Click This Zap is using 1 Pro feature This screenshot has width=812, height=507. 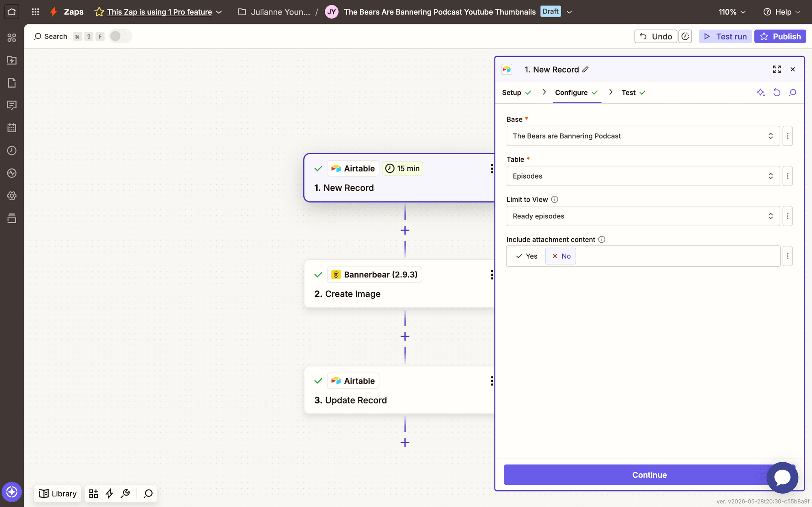click(x=160, y=12)
